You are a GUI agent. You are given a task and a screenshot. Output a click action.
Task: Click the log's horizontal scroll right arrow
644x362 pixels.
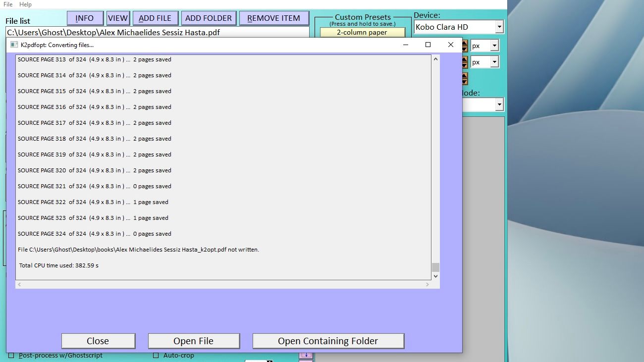coord(428,284)
